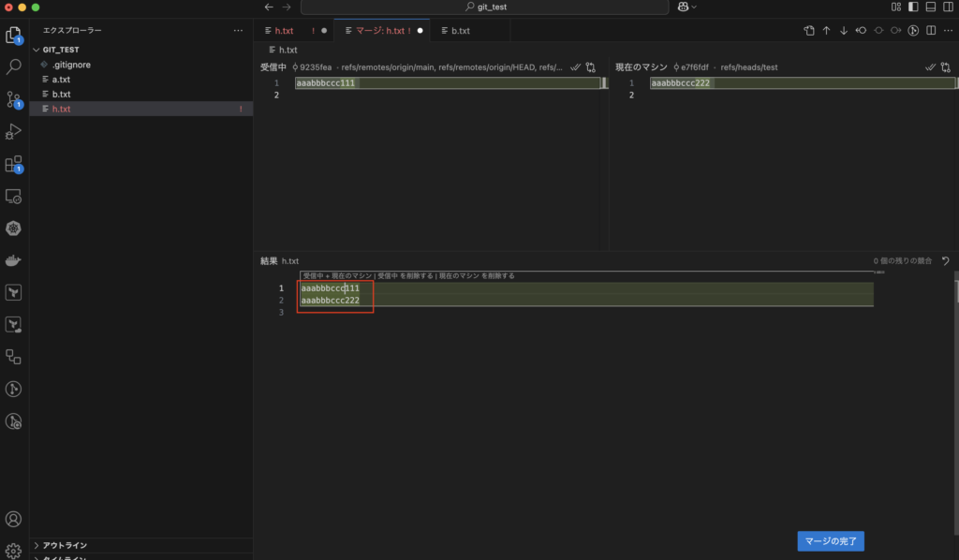959x560 pixels.
Task: Click 受信中 を削除する link
Action: point(405,275)
